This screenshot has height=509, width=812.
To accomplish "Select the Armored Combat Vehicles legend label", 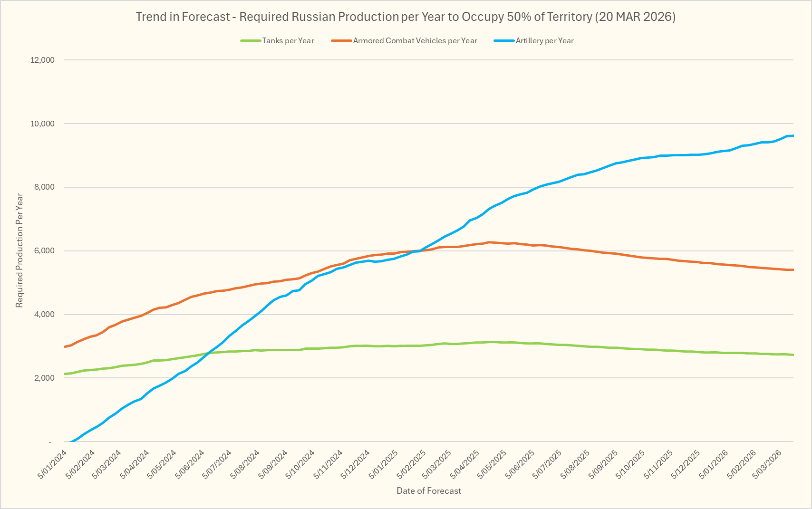I will 415,41.
